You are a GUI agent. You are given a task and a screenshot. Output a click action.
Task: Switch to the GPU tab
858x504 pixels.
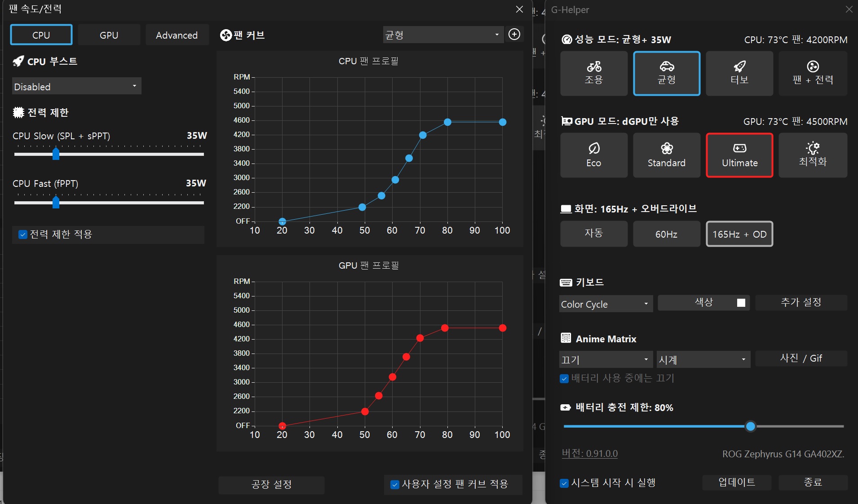pos(109,35)
